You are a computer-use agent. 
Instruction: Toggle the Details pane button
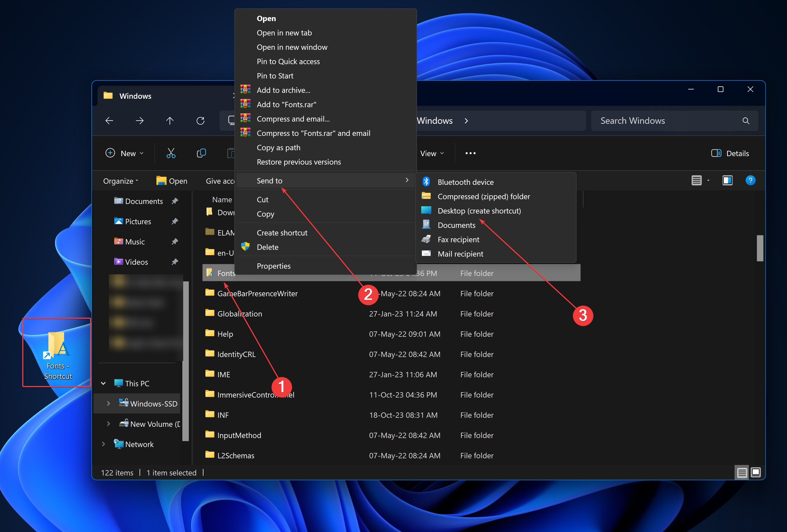[730, 153]
